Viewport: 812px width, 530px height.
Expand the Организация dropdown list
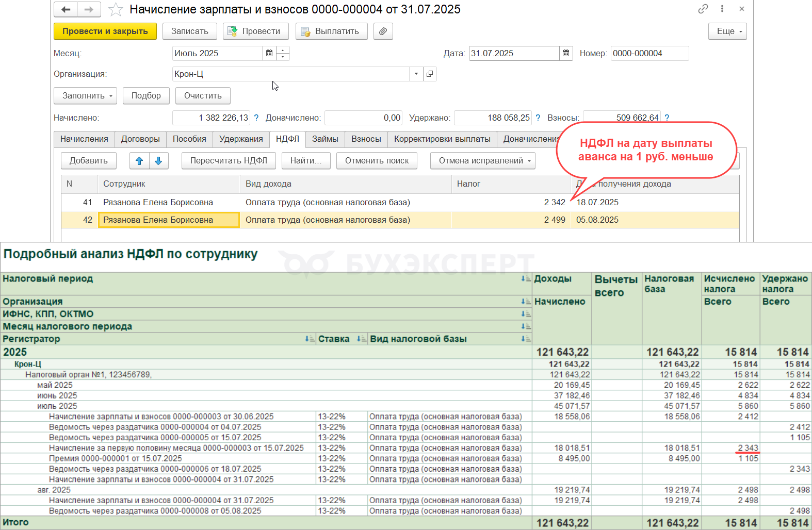416,74
